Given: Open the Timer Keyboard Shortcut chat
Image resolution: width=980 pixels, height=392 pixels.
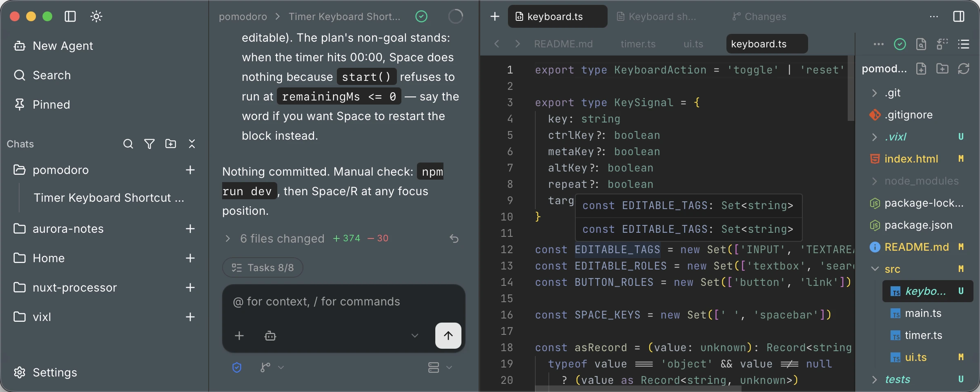Looking at the screenshot, I should [109, 198].
